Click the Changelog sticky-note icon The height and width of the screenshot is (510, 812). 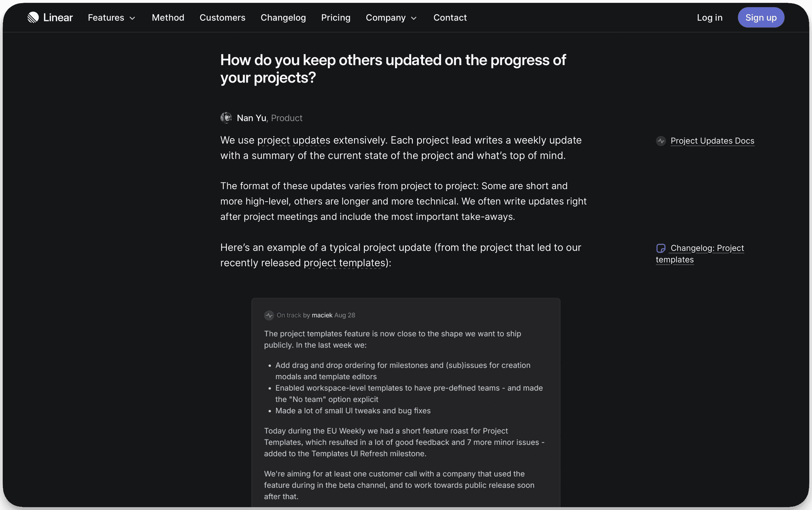tap(661, 248)
